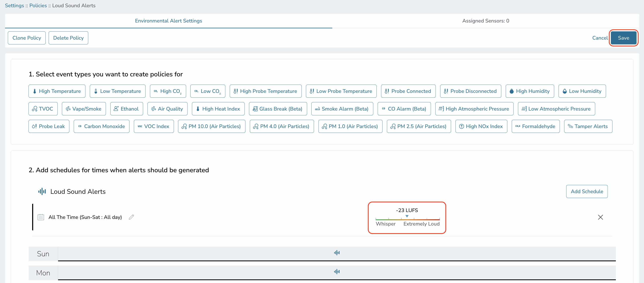Toggle the Probe Disconnected event type

coord(471,91)
